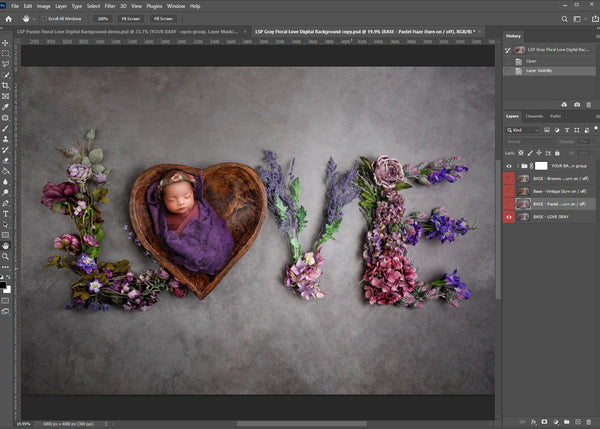Select the Move tool
600x429 pixels.
click(6, 41)
